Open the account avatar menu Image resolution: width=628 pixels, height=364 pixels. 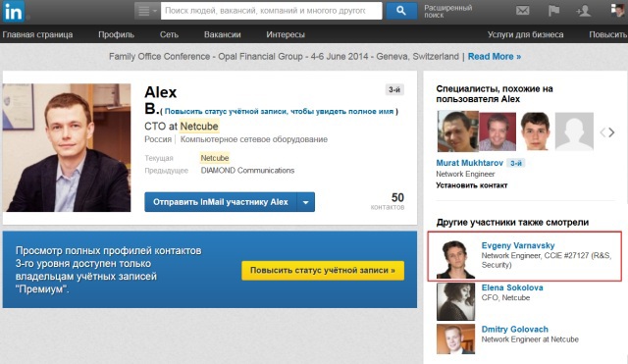click(618, 11)
